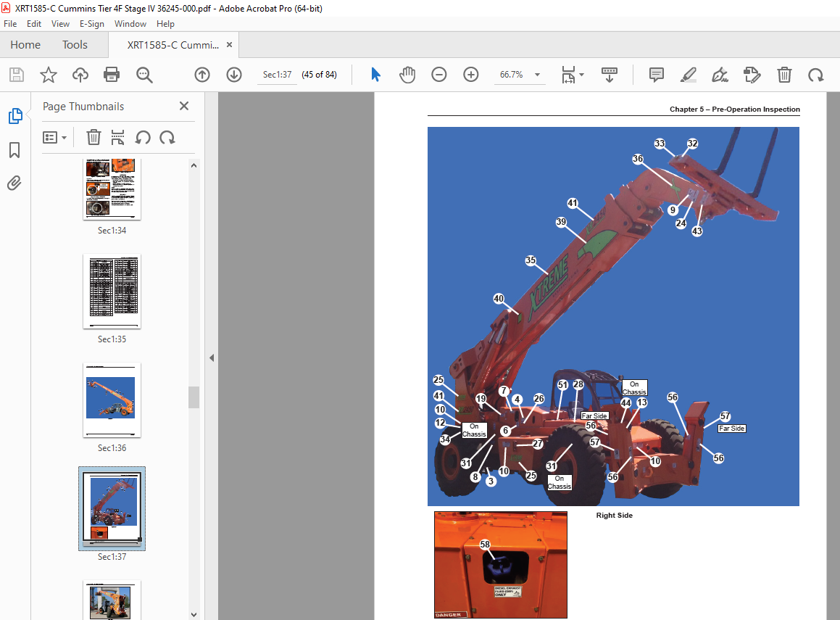The image size is (840, 620).
Task: Select the Sec1:34 page thumbnail
Action: (112, 189)
